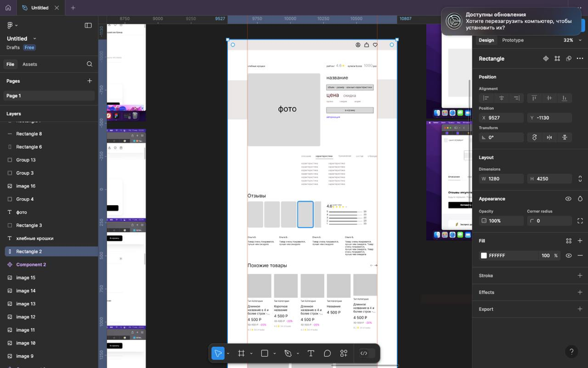
Task: Select the Frame tool
Action: 241,353
